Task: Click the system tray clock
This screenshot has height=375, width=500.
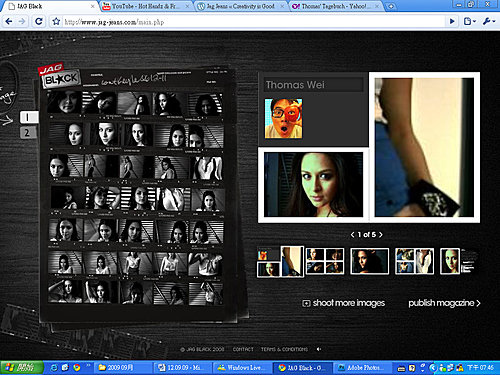Action: (x=480, y=367)
